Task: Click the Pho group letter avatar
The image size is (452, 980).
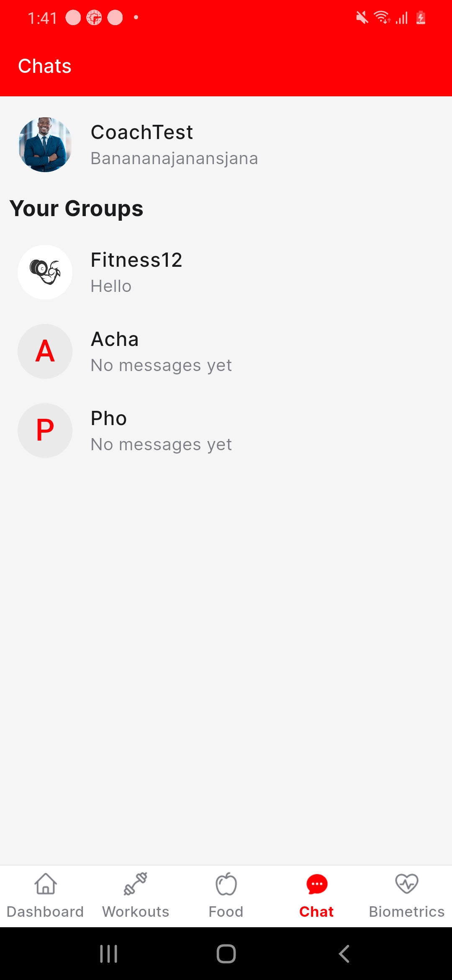Action: click(45, 431)
